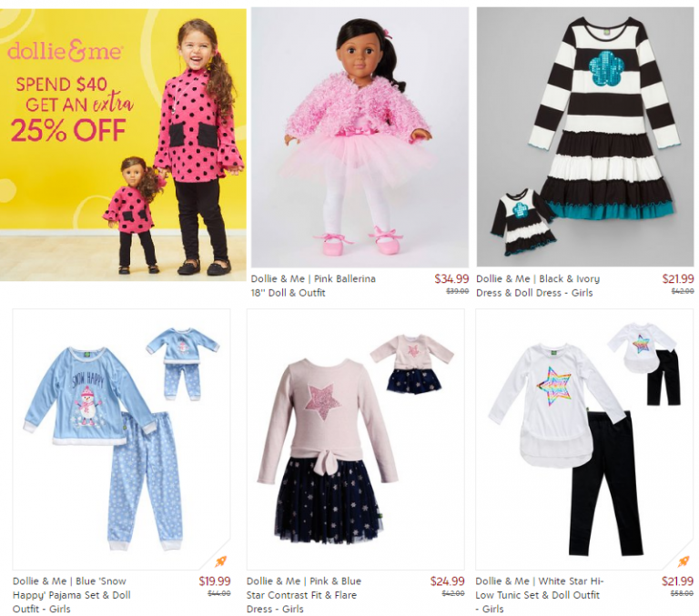699x616 pixels.
Task: Open the Black & Ivory dress product image
Action: (585, 136)
